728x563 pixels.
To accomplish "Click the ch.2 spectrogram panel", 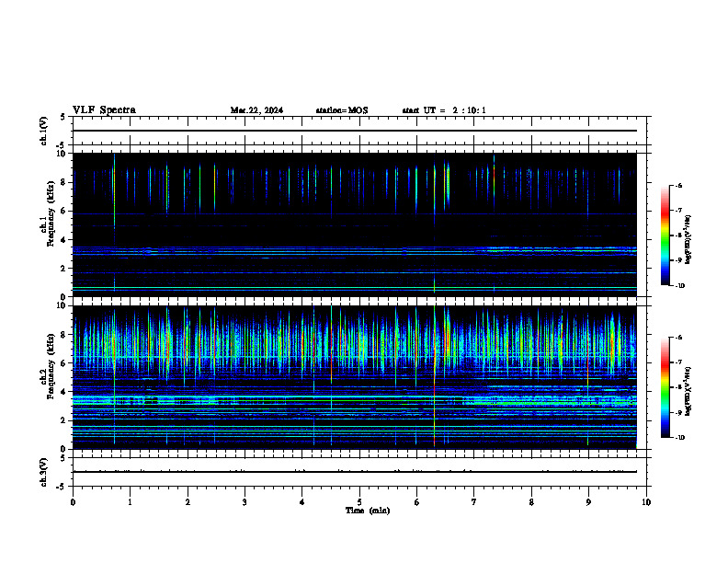I will [x=355, y=377].
